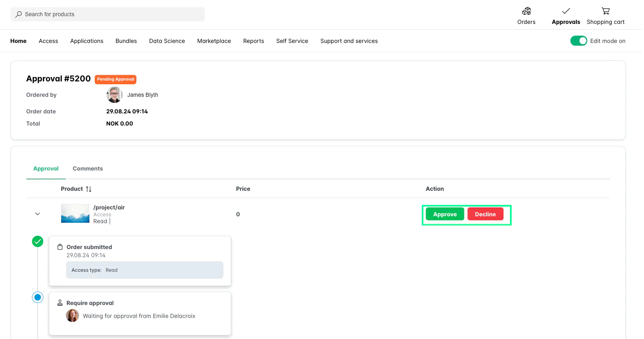Screen dimensions: 644x339
Task: Click the /project/air product name
Action: click(109, 207)
